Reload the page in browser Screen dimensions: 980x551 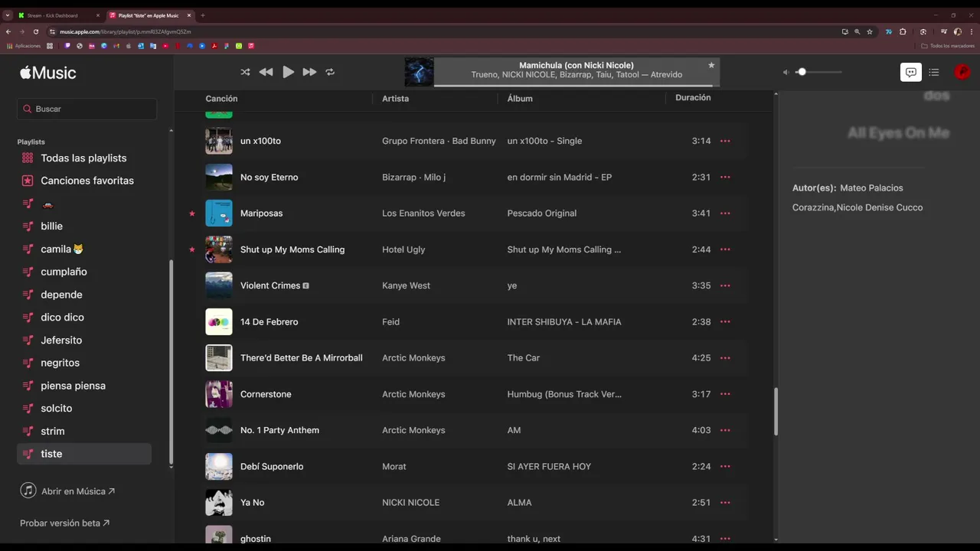pyautogui.click(x=35, y=32)
